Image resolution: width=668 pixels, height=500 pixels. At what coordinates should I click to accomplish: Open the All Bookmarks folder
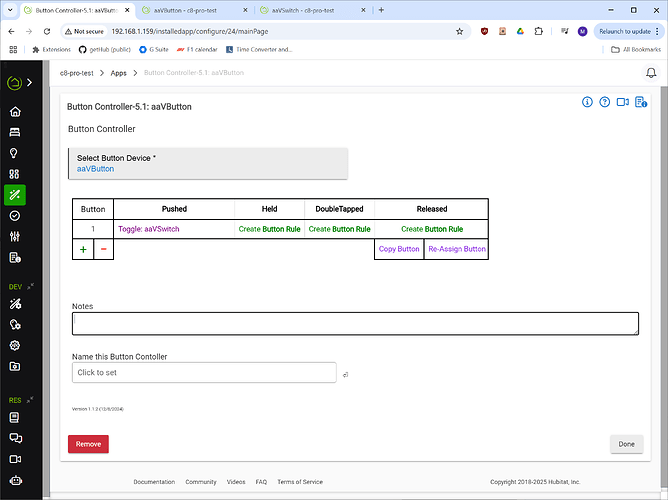point(636,49)
